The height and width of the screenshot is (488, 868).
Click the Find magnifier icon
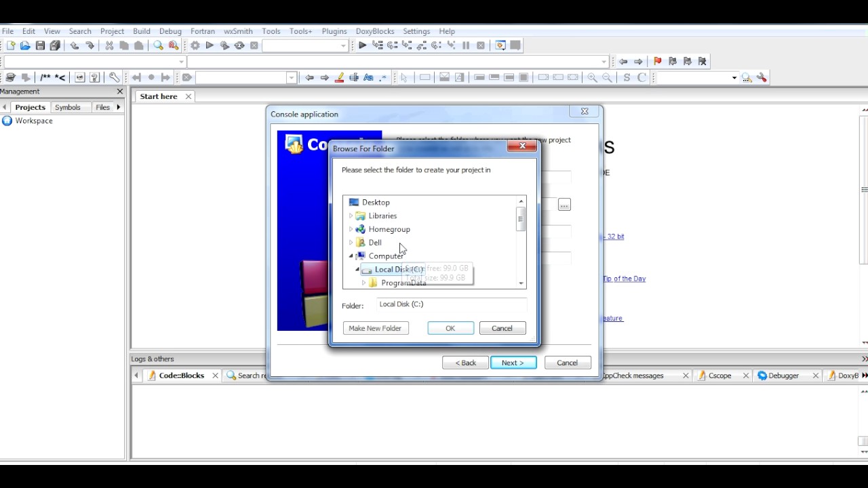click(x=158, y=45)
